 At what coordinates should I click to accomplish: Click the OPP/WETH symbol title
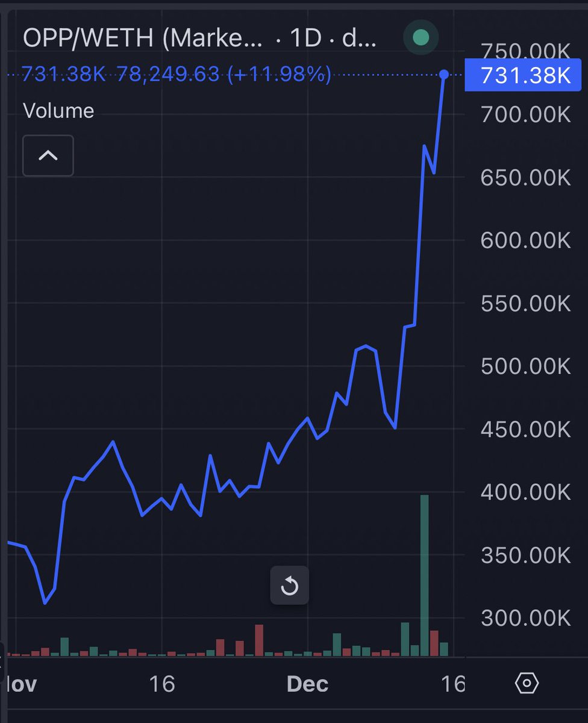click(x=88, y=38)
